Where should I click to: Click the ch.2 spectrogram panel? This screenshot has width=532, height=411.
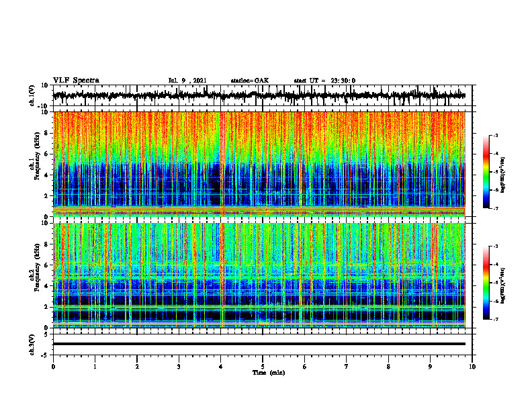(x=259, y=275)
